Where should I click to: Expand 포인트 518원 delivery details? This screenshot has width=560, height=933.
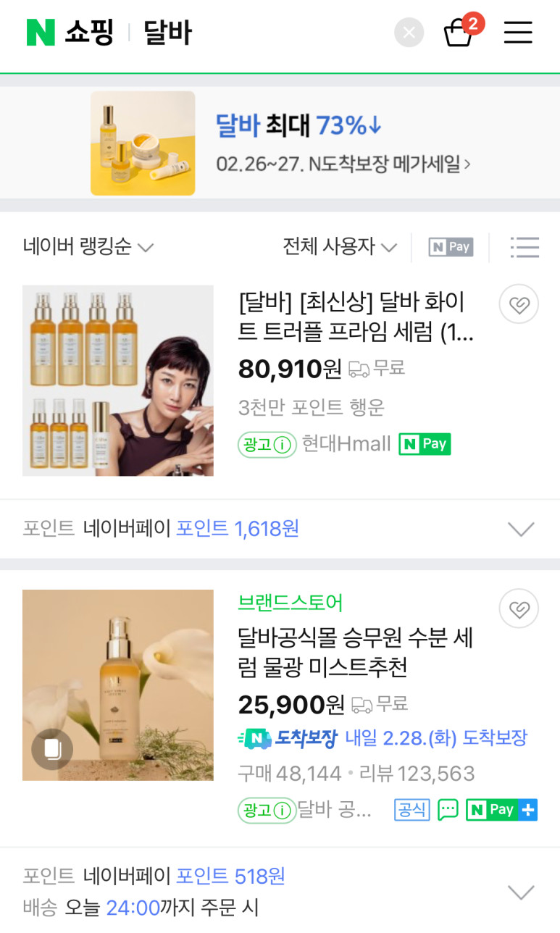521,892
